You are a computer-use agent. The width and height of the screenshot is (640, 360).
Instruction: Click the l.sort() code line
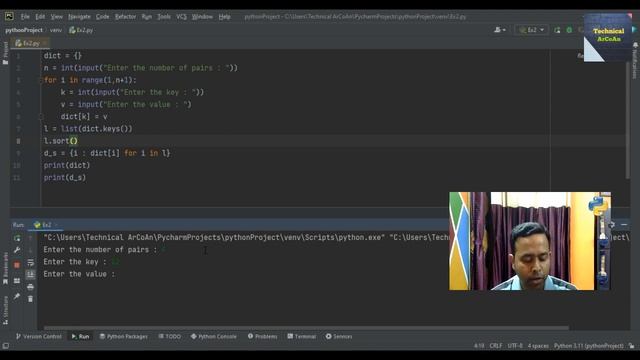(x=60, y=141)
